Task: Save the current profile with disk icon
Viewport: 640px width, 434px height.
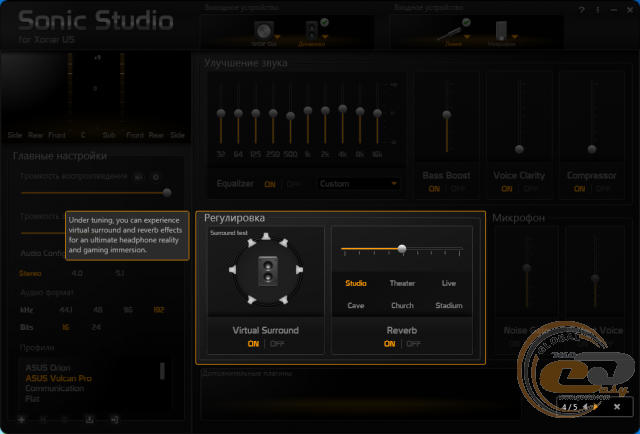Action: coord(43,419)
